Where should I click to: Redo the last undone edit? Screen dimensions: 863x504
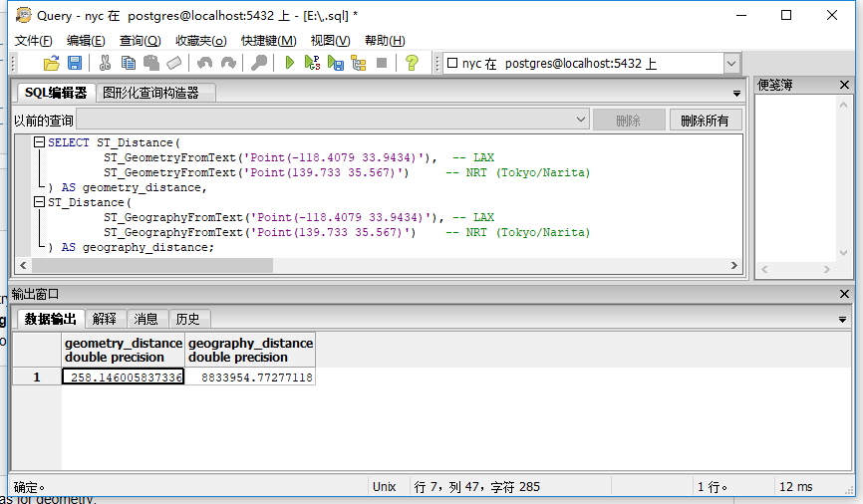point(228,64)
